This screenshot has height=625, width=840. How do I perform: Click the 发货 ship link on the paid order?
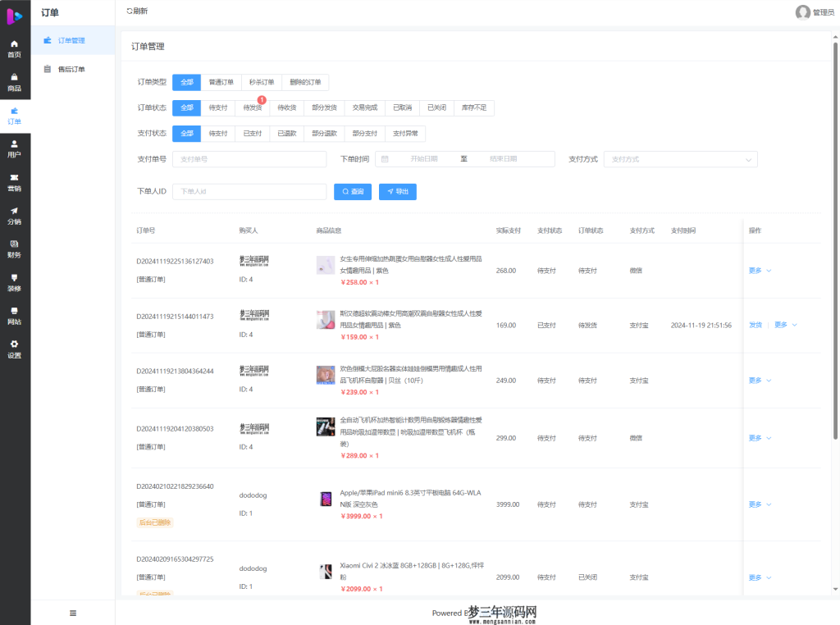tap(755, 325)
